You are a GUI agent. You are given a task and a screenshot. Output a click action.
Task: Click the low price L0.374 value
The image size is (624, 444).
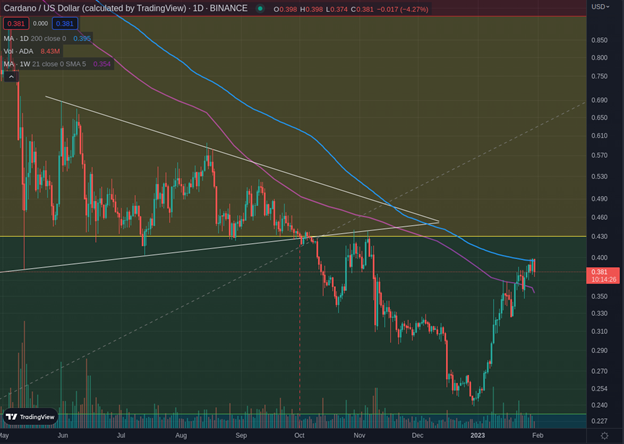[336, 9]
